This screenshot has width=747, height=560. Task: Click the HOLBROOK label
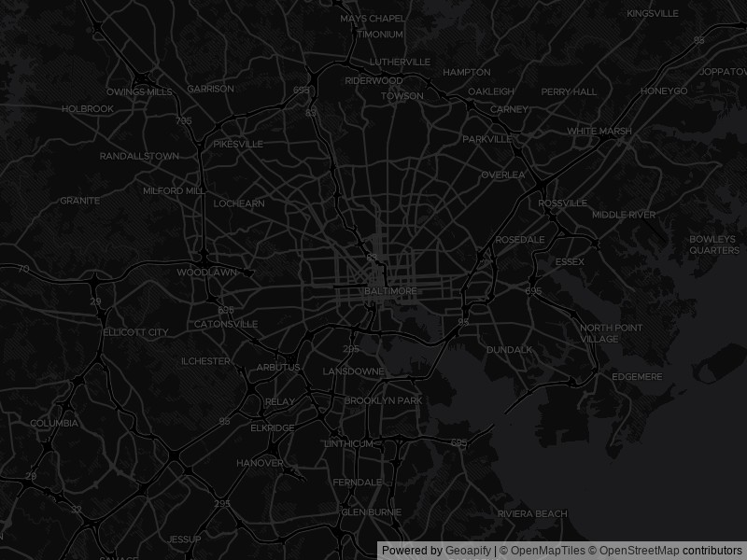pyautogui.click(x=88, y=109)
